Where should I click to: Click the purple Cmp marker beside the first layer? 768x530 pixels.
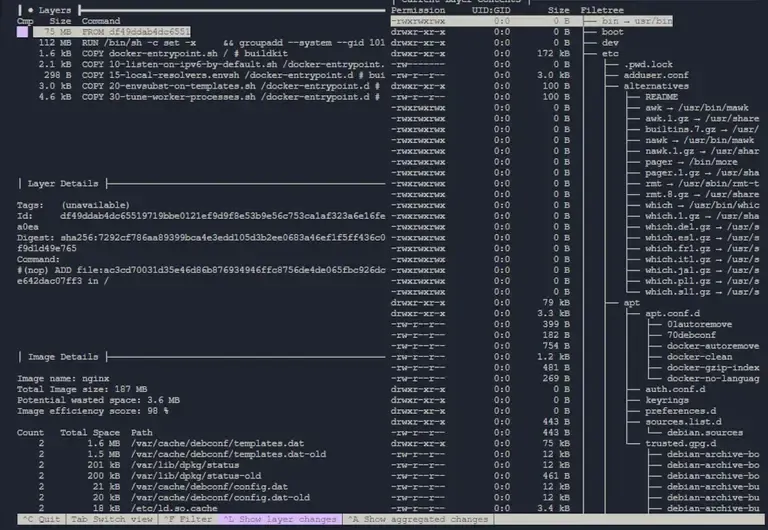click(23, 32)
